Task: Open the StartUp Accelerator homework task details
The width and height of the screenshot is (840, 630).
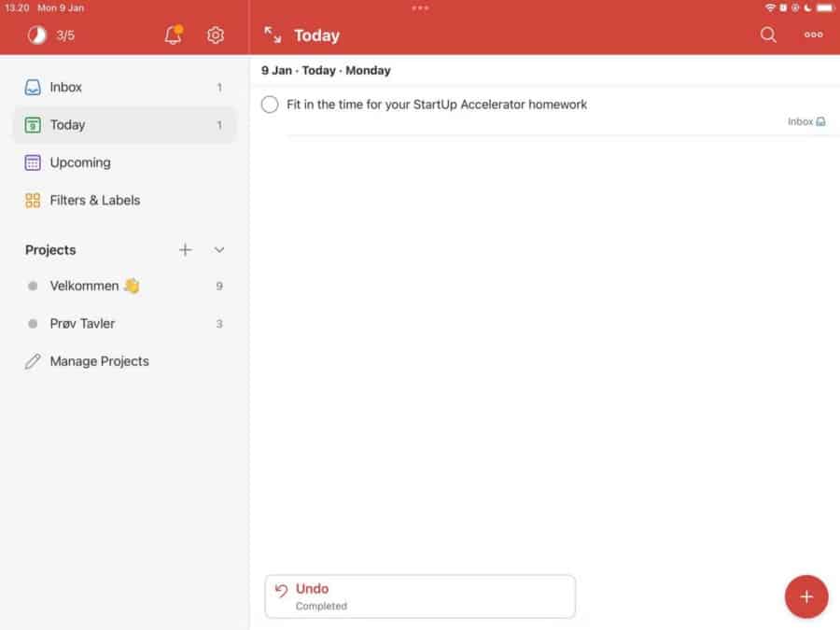Action: [439, 105]
